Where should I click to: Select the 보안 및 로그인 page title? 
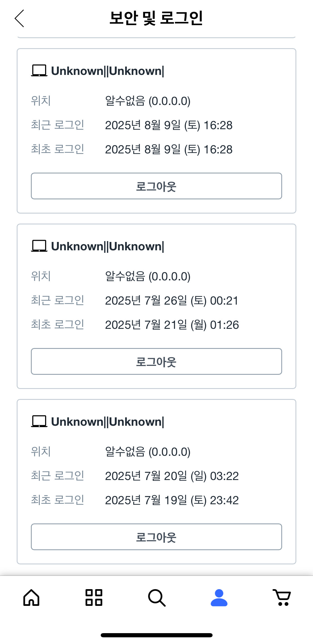click(x=156, y=18)
